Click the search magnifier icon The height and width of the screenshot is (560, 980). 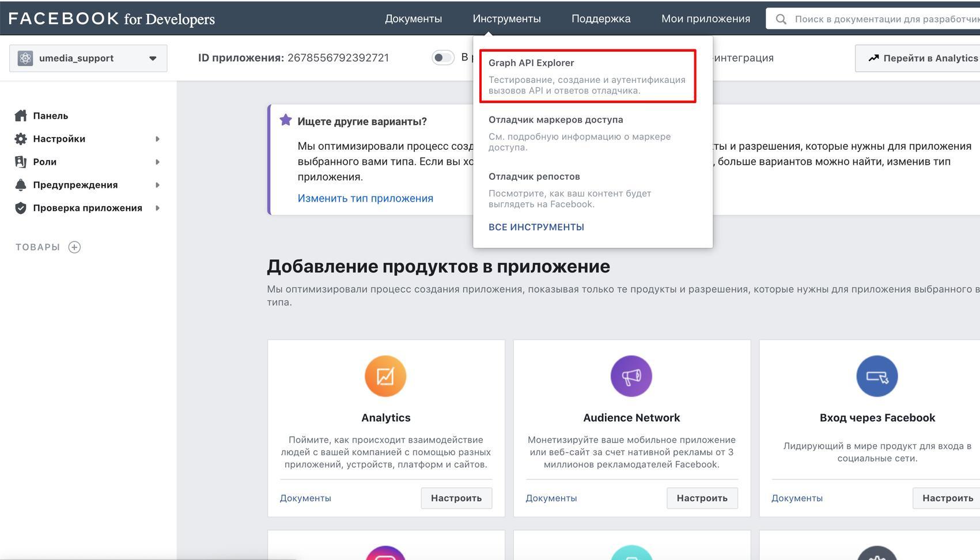pos(781,19)
